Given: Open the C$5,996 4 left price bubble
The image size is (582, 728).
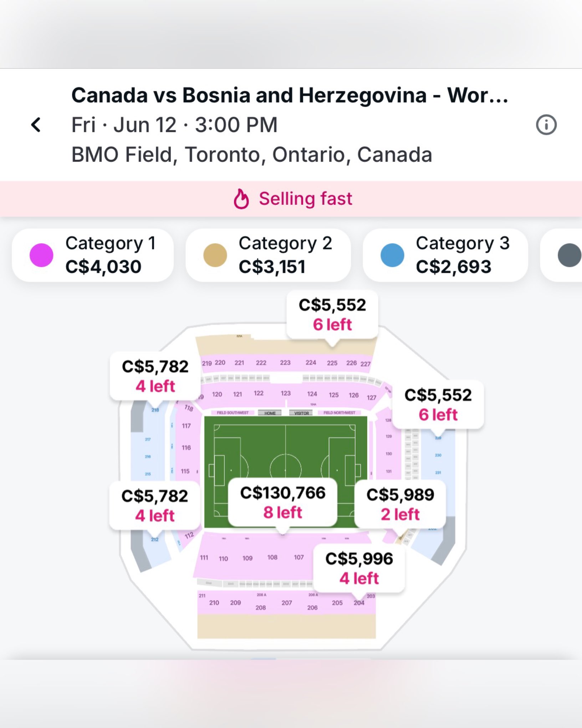Looking at the screenshot, I should (359, 568).
